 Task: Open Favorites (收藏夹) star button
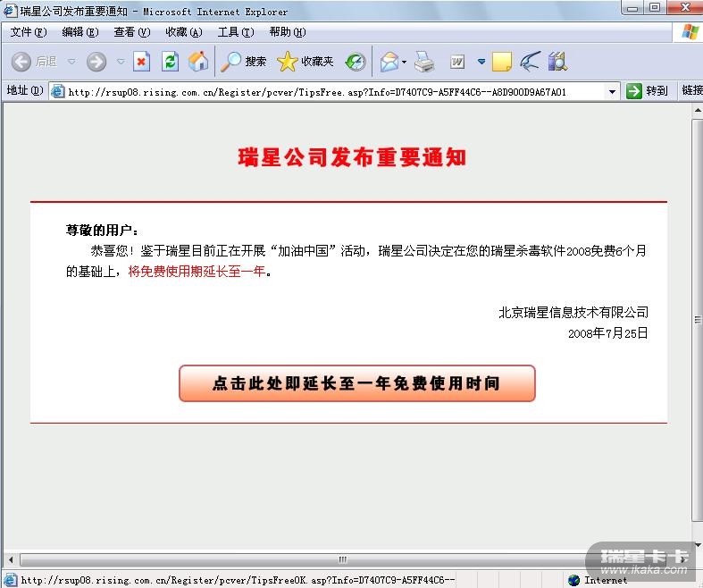(x=305, y=62)
